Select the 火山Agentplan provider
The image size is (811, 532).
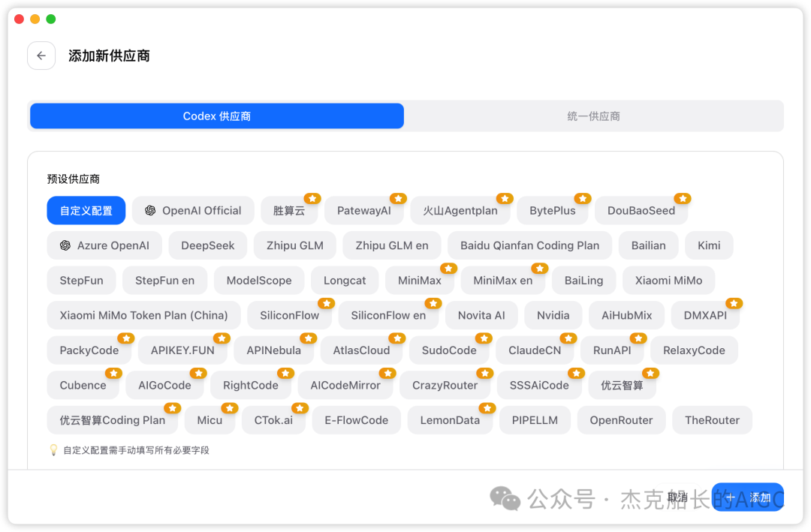click(x=460, y=210)
